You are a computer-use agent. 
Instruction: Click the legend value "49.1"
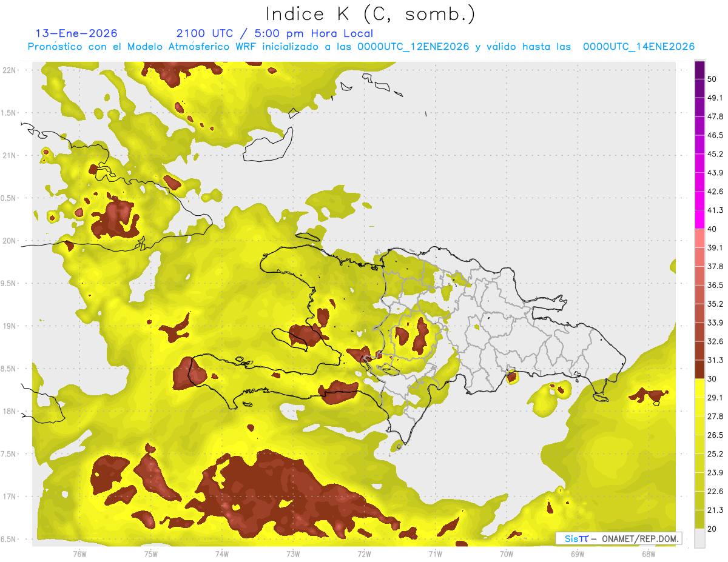click(x=715, y=98)
